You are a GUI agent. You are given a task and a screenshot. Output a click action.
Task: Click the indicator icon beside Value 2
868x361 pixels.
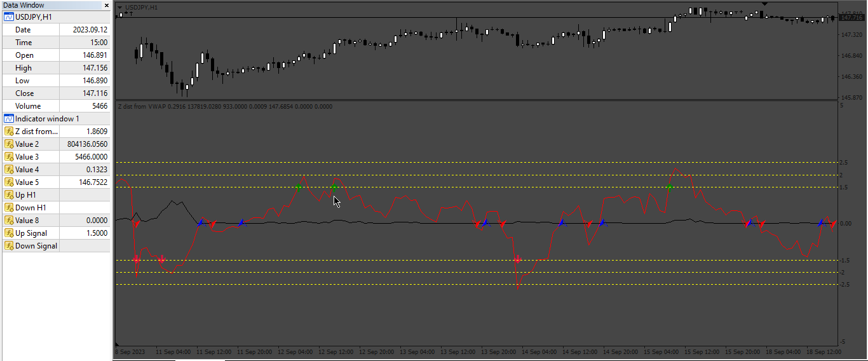[9, 144]
